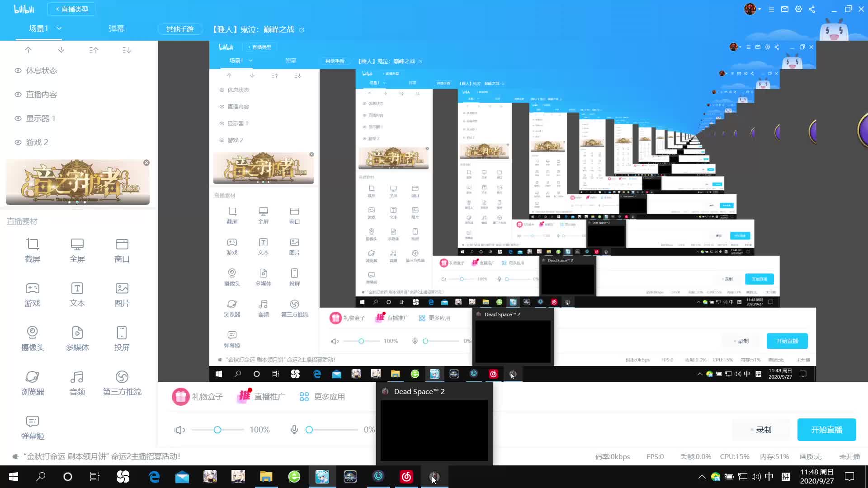The height and width of the screenshot is (488, 868).
Task: Open NetEase Cloud Music on taskbar
Action: 406,477
